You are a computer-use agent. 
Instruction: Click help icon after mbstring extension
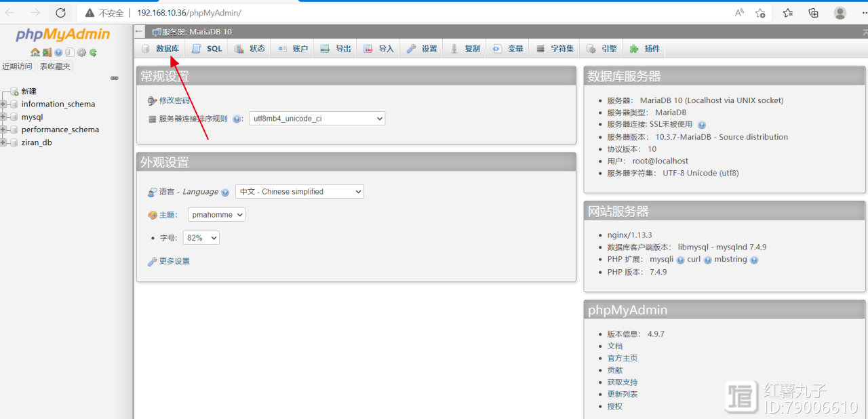(754, 260)
